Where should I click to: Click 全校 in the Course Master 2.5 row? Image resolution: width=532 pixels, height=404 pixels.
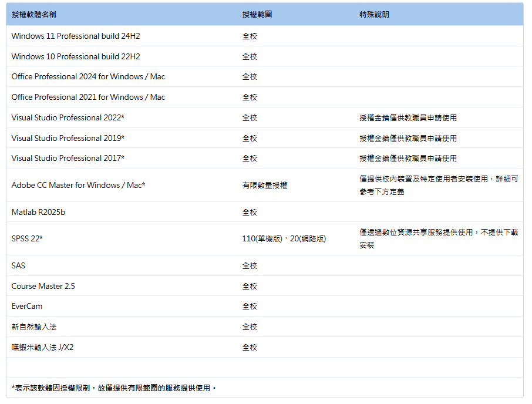(x=250, y=287)
